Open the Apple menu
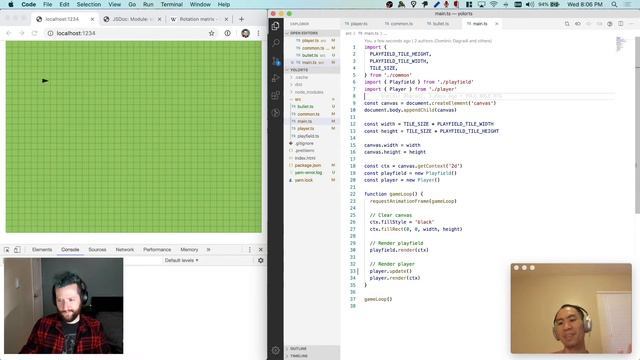The height and width of the screenshot is (360, 640). (11, 4)
